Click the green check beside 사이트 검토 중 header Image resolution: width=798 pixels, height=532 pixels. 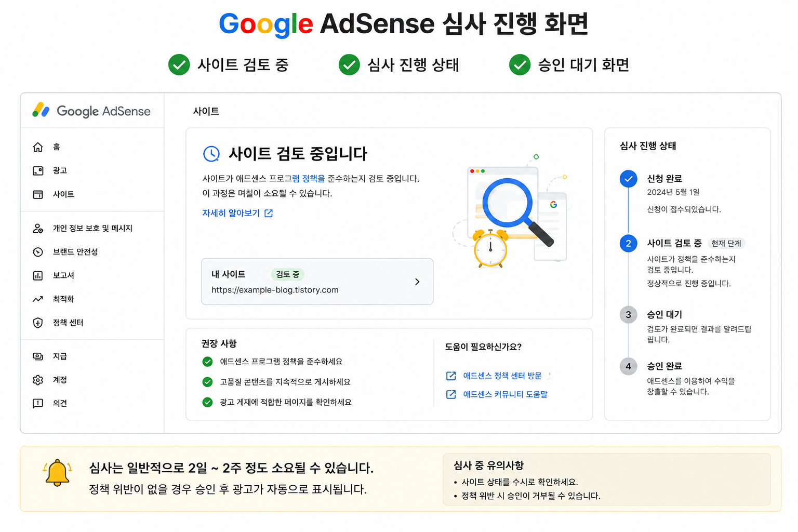[179, 65]
